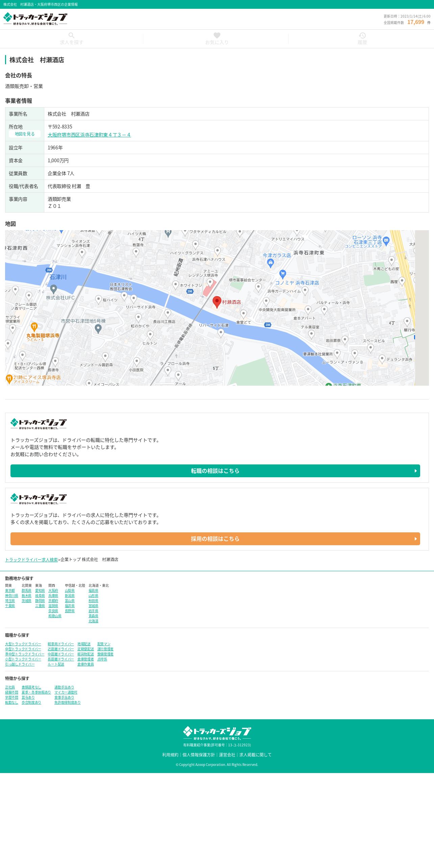Click the ホワイトフジ map pin
This screenshot has width=434, height=868.
[175, 285]
